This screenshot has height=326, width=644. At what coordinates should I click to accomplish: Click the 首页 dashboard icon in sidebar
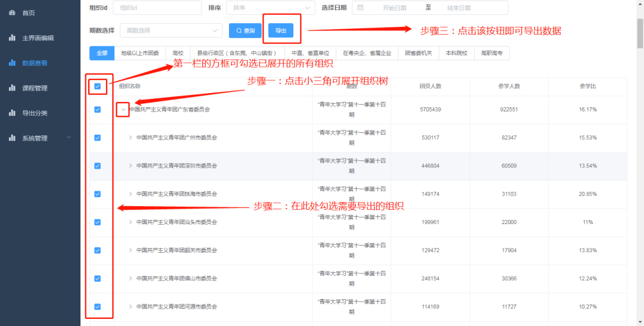(12, 13)
